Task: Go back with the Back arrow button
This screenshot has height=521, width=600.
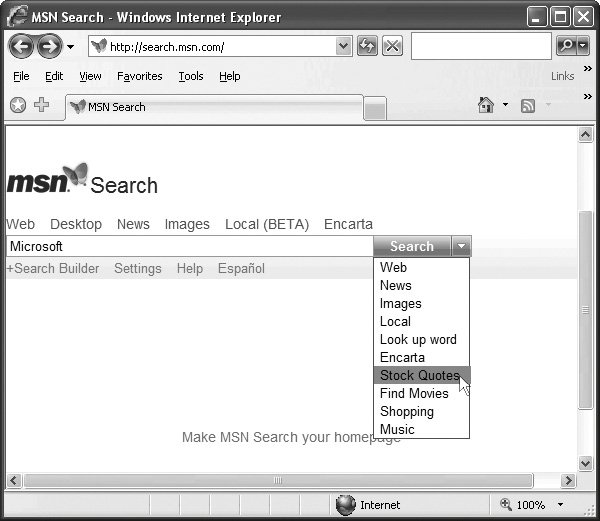Action: coord(21,46)
